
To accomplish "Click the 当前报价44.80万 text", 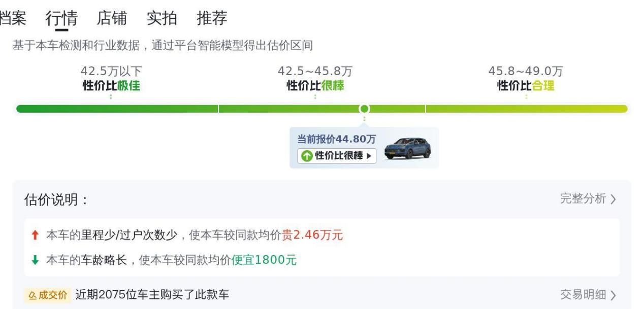I will (336, 139).
